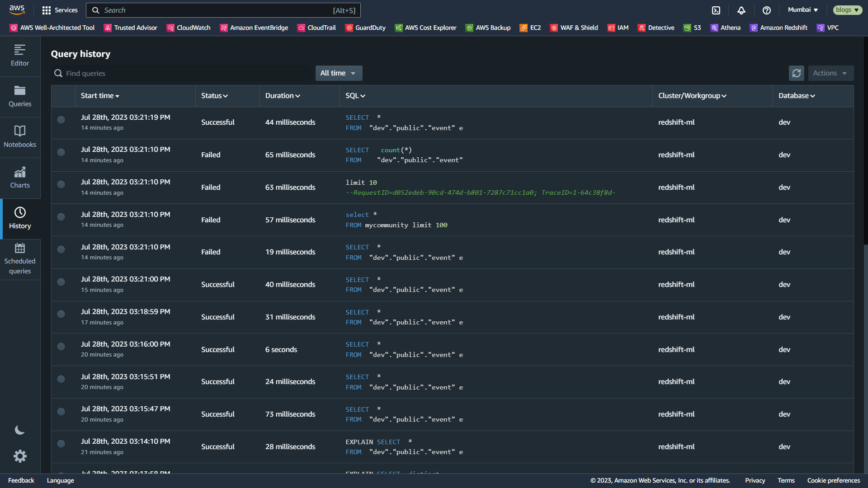Screen dimensions: 868x488
Task: Toggle dark mode moon icon
Action: [x=20, y=430]
